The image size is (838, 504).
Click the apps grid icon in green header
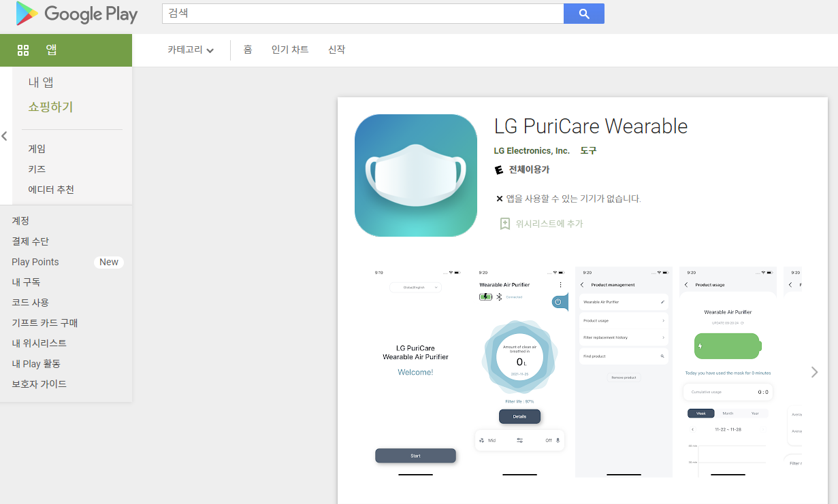(x=23, y=50)
